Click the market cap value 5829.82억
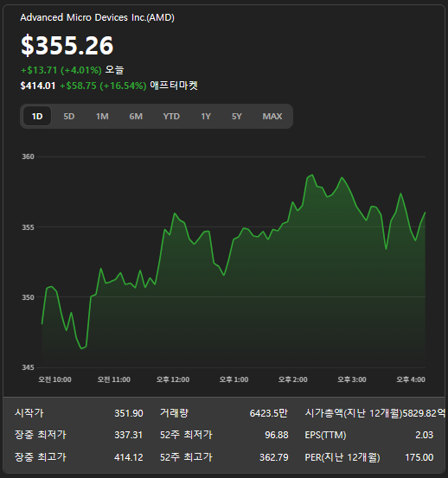Image resolution: width=448 pixels, height=478 pixels. [424, 413]
